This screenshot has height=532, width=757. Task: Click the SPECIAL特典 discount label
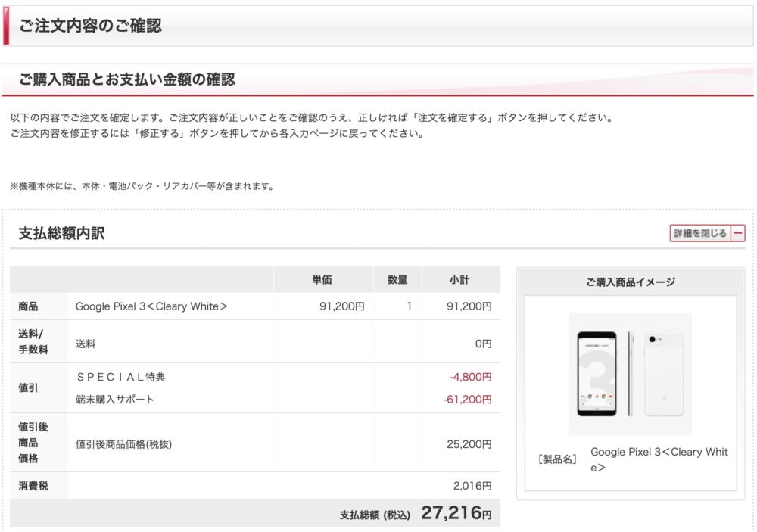point(120,377)
